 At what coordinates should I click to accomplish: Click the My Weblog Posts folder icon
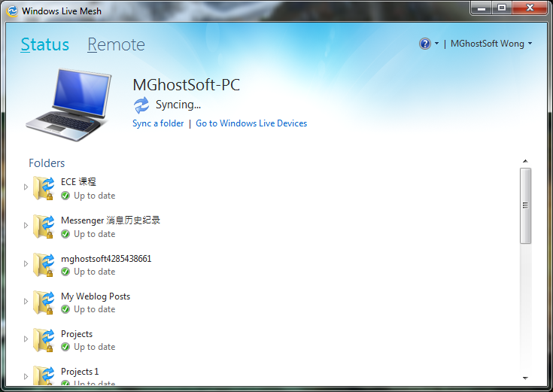[x=44, y=302]
